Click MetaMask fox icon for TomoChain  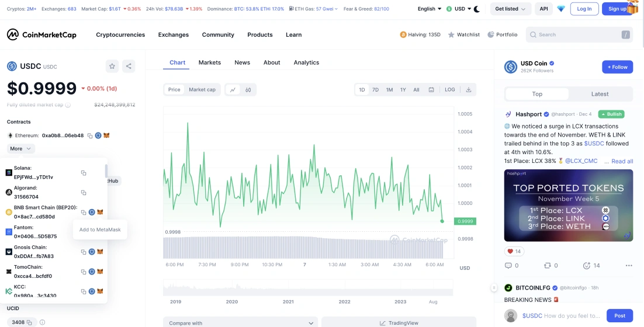coord(100,272)
